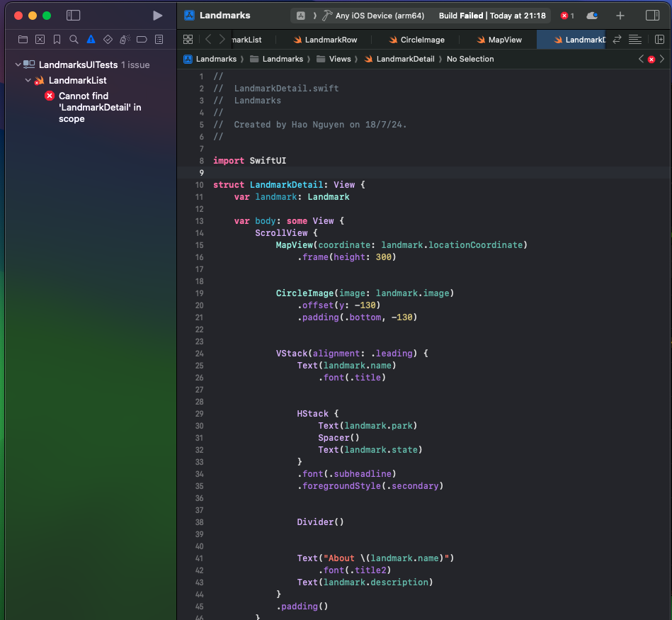This screenshot has height=620, width=672.
Task: Click the cloud status icon in toolbar
Action: tap(592, 16)
